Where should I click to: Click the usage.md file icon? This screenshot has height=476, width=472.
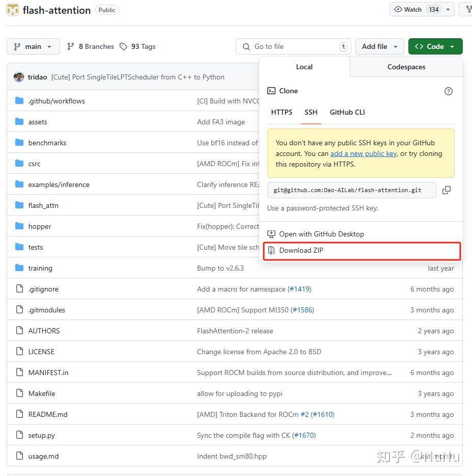pos(19,456)
